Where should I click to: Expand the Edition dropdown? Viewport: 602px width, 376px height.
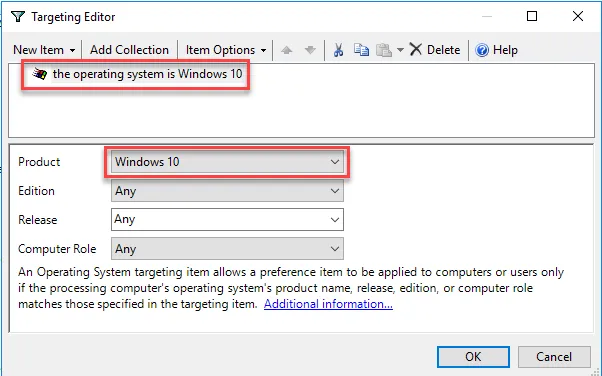tap(227, 191)
